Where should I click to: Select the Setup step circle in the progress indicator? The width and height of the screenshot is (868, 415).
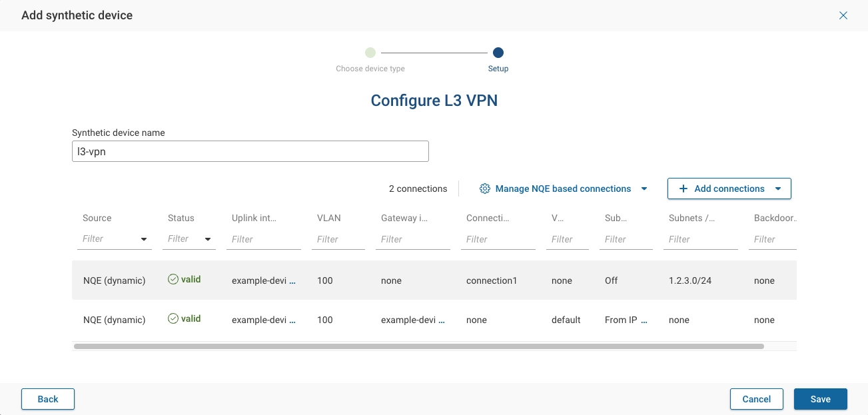[498, 52]
